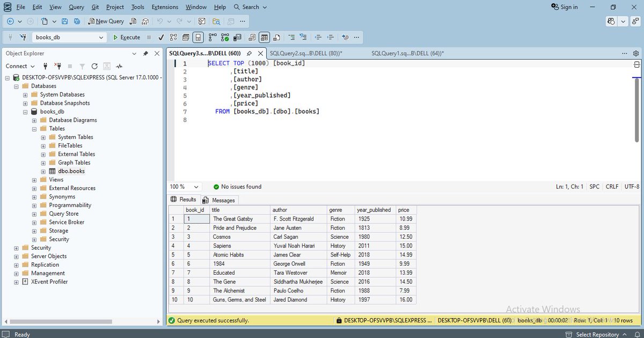This screenshot has width=644, height=338.
Task: Click the Sign in button
Action: (x=565, y=7)
